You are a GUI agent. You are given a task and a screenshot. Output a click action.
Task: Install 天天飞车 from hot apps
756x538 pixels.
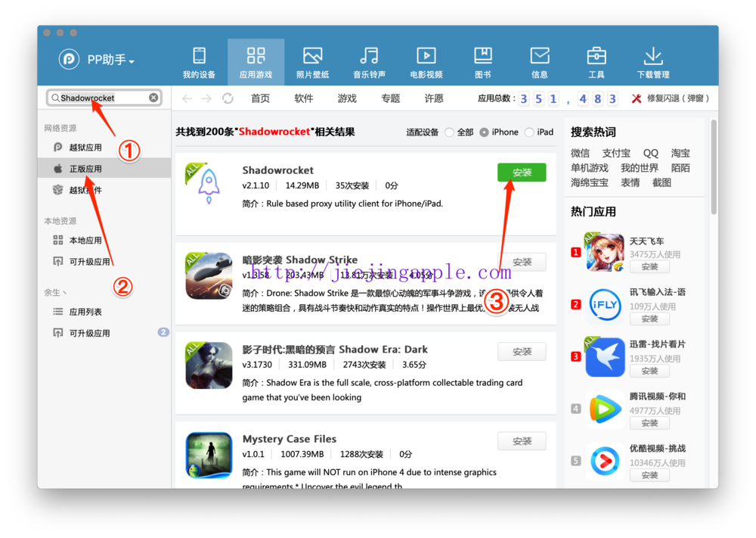click(x=649, y=267)
